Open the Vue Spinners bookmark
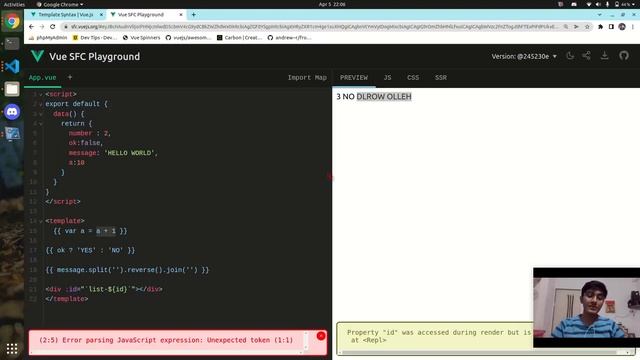The width and height of the screenshot is (640, 360). coord(141,38)
